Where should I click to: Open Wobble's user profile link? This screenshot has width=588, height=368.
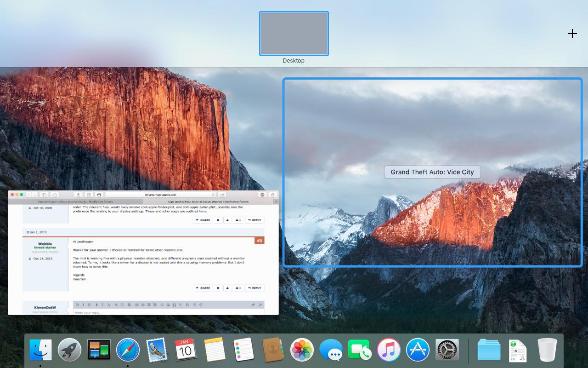pos(45,244)
